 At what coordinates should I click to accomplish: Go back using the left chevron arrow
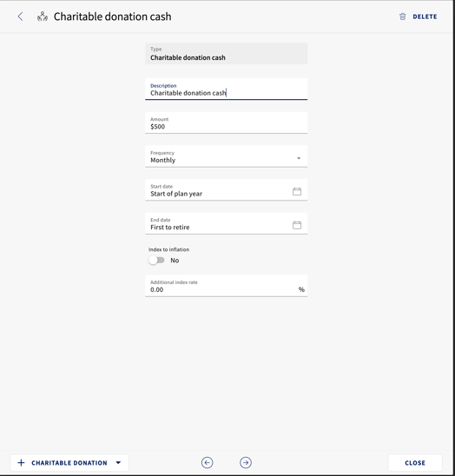coord(20,17)
